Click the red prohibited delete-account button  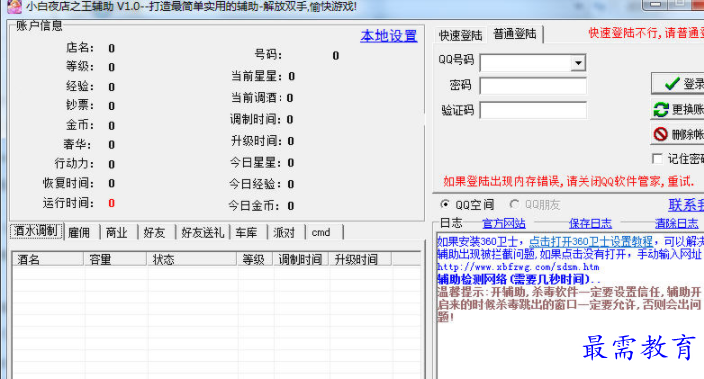(678, 134)
